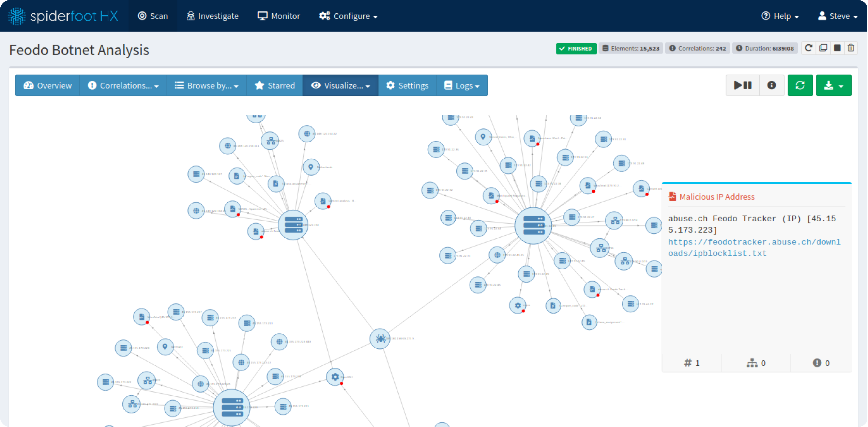
Task: Select the gear node below the right cluster
Action: pyautogui.click(x=518, y=305)
